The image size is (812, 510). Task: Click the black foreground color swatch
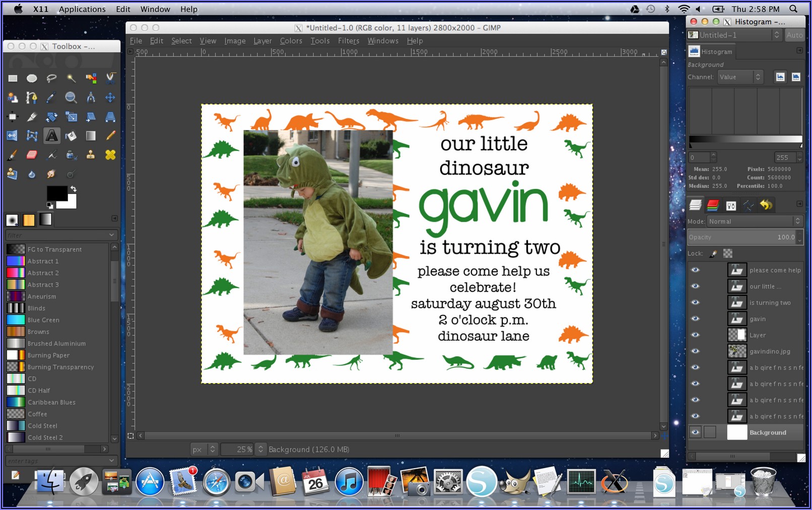point(56,193)
